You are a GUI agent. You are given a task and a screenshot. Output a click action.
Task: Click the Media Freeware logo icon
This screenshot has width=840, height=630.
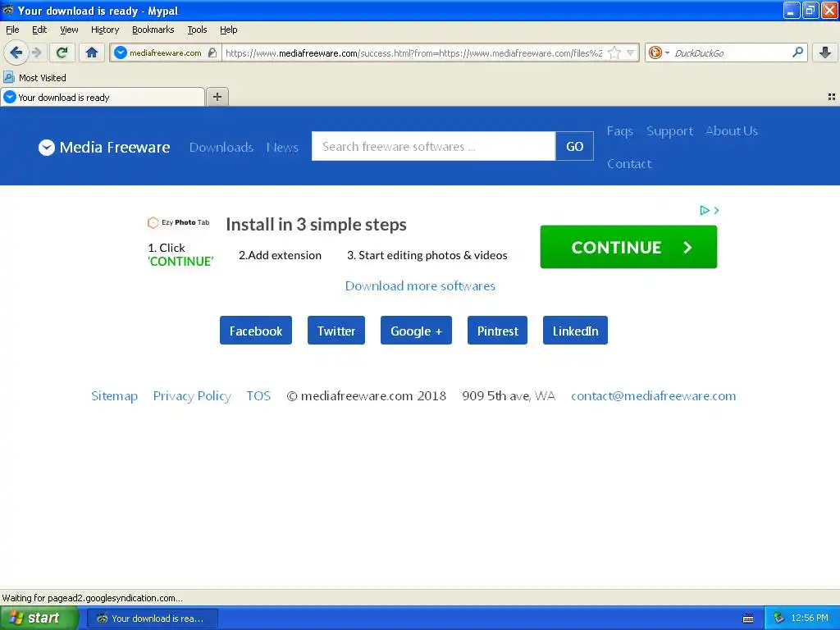(x=47, y=148)
